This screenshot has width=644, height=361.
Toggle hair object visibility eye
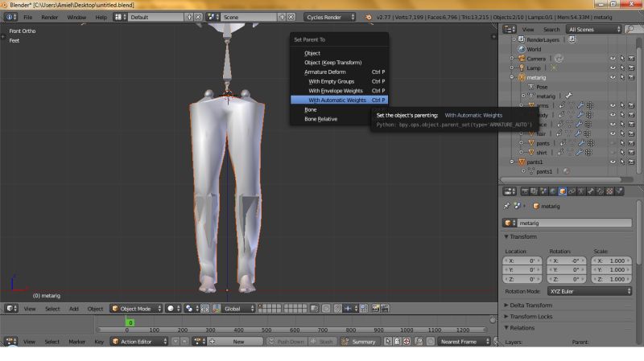(613, 133)
